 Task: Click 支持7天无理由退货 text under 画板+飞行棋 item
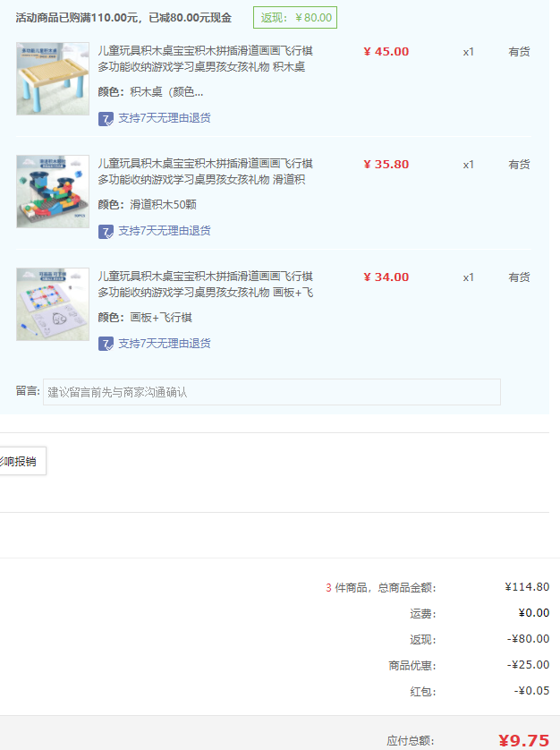point(165,344)
